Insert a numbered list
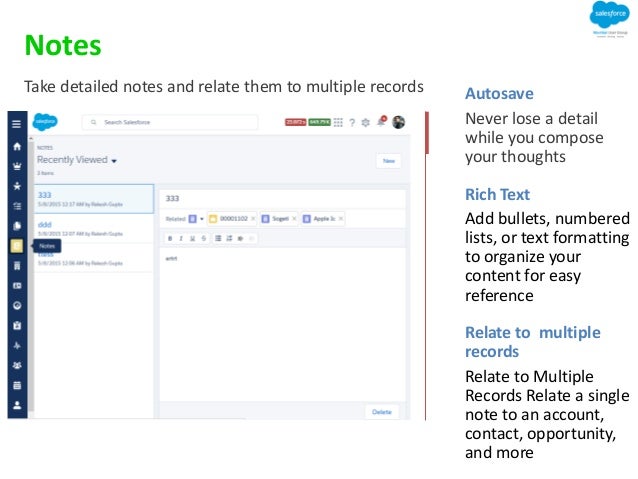638x479 pixels. pos(229,238)
